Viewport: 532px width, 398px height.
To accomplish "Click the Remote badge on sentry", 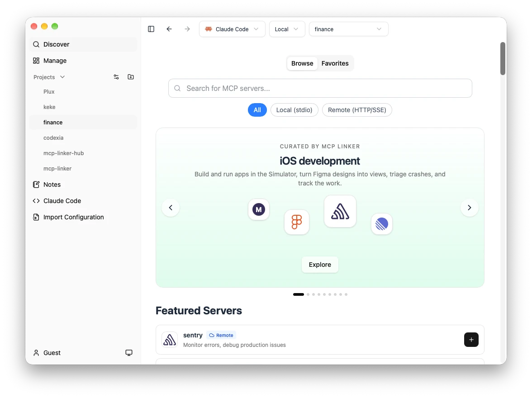I will [x=221, y=335].
